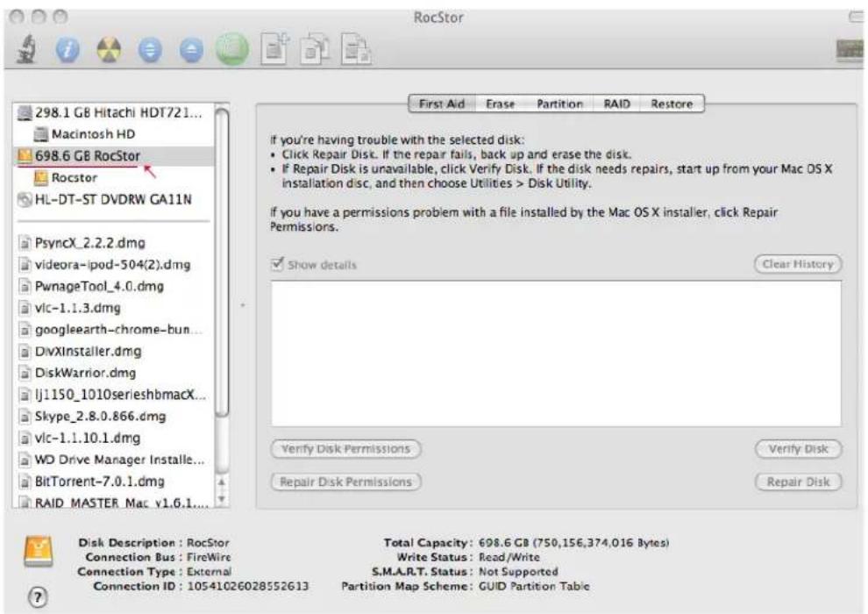
Task: Click the Unmount toolbar icon
Action: pos(150,50)
